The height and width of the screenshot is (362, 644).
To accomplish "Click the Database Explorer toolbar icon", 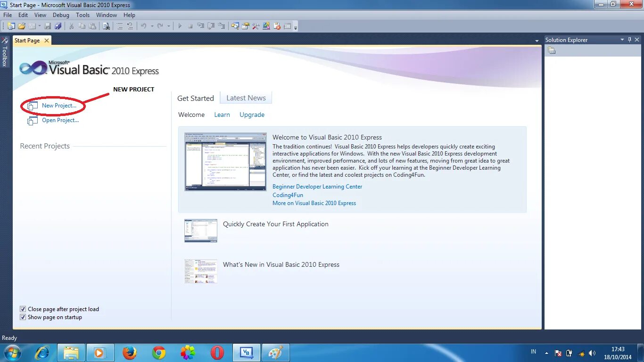I will [x=266, y=26].
